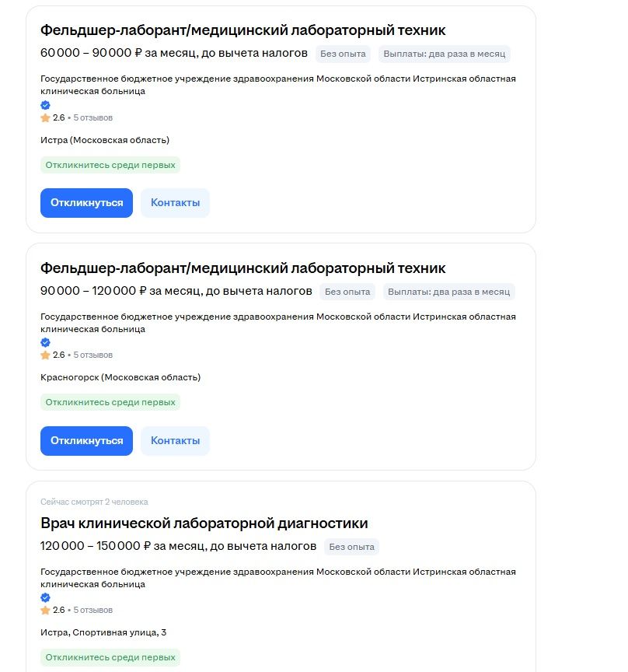Click rating star in the Врач vacancy card
The width and height of the screenshot is (628, 672).
click(x=45, y=611)
